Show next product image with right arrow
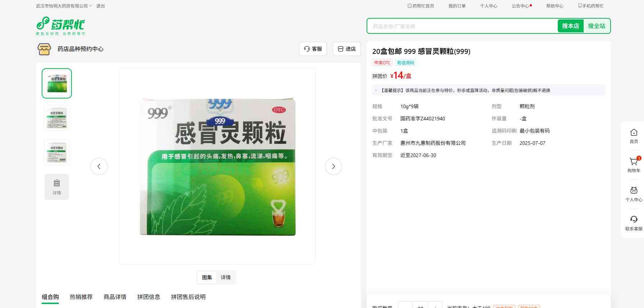This screenshot has height=308, width=644. 333,166
